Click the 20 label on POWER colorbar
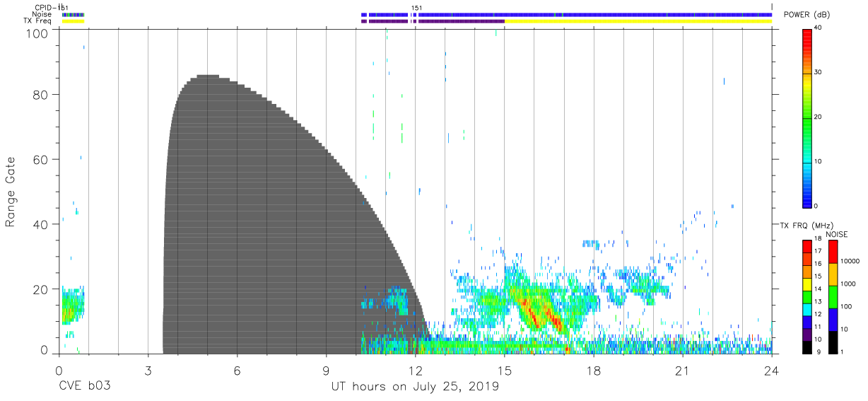 point(819,117)
